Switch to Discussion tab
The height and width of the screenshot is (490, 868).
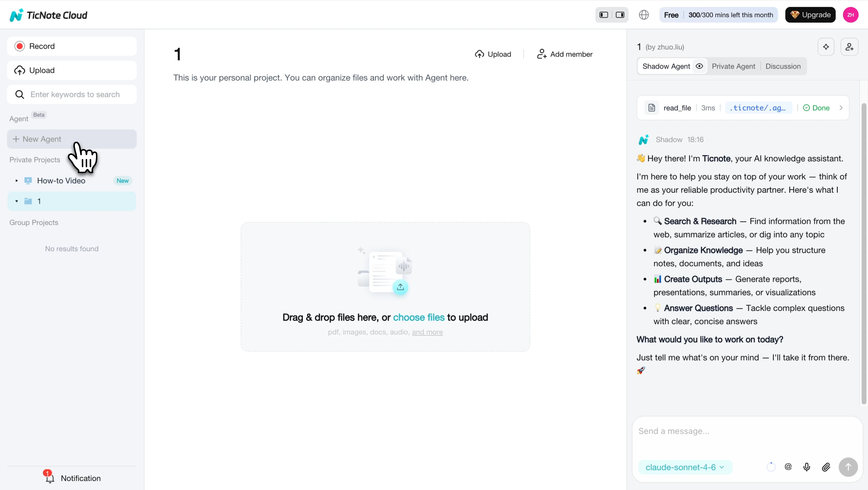783,66
